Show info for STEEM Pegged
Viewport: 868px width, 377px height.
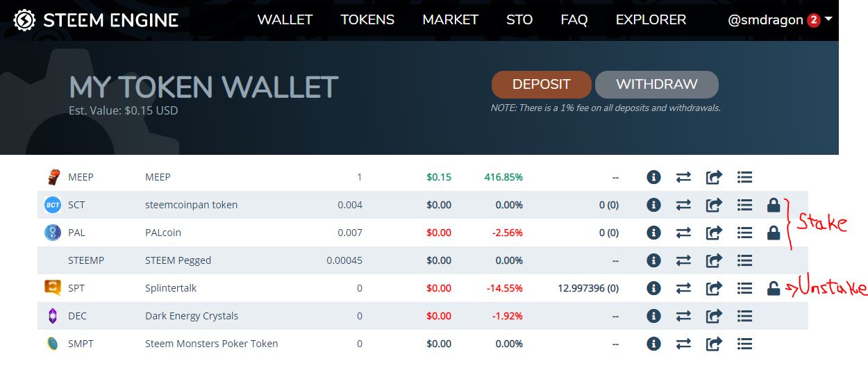click(653, 260)
